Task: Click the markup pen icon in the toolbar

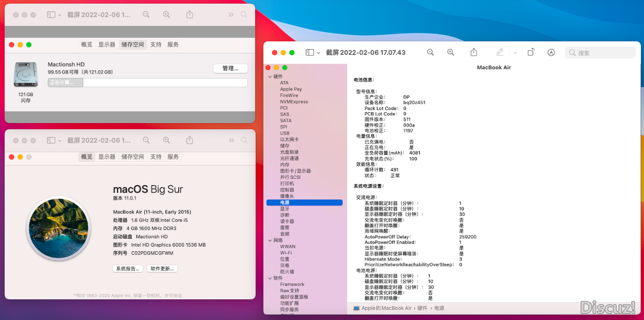Action: pyautogui.click(x=499, y=53)
